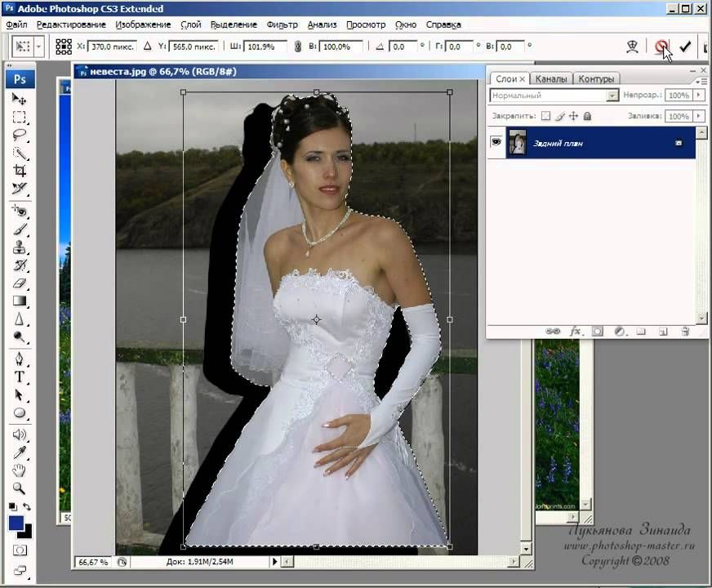This screenshot has height=588, width=712.
Task: Open the Изображение menu
Action: click(143, 24)
